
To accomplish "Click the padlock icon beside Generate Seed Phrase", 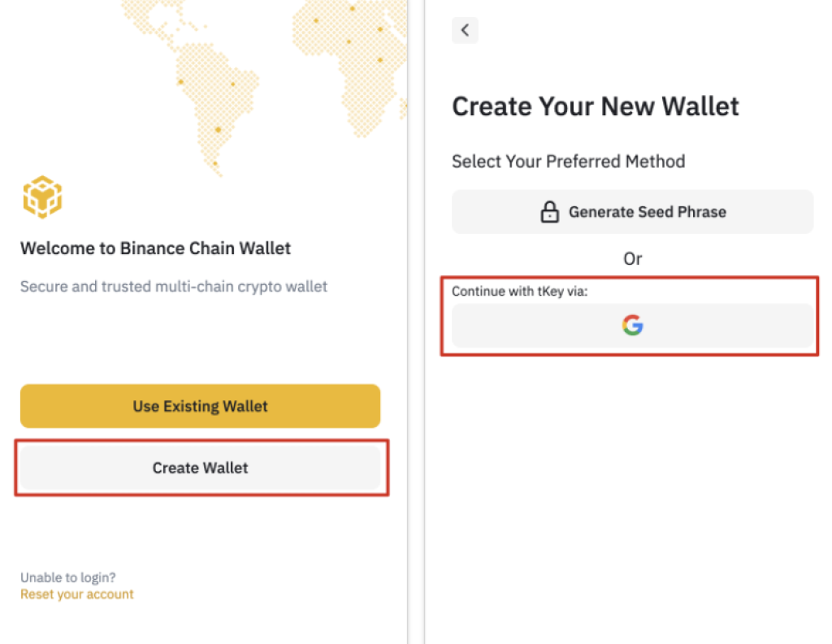I will (550, 212).
